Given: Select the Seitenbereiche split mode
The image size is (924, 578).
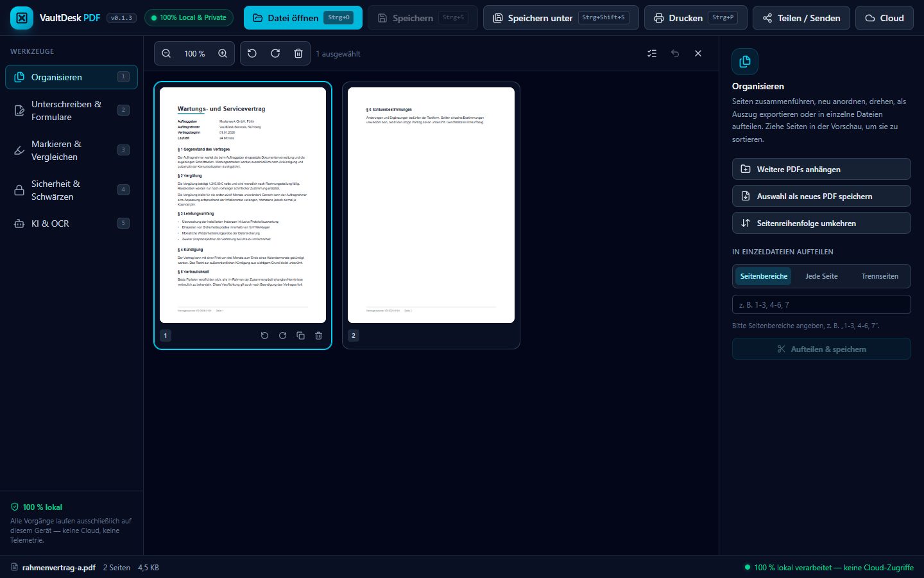Looking at the screenshot, I should [x=764, y=276].
